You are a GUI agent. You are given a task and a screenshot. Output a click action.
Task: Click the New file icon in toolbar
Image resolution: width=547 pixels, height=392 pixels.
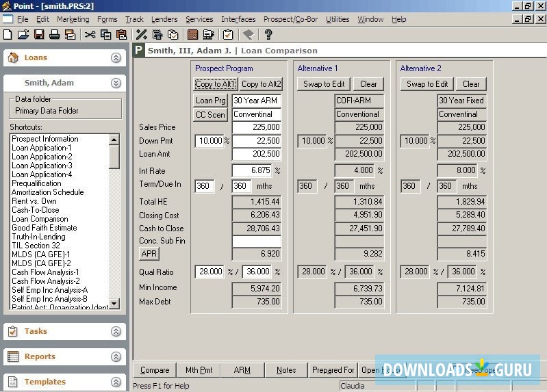(8, 34)
